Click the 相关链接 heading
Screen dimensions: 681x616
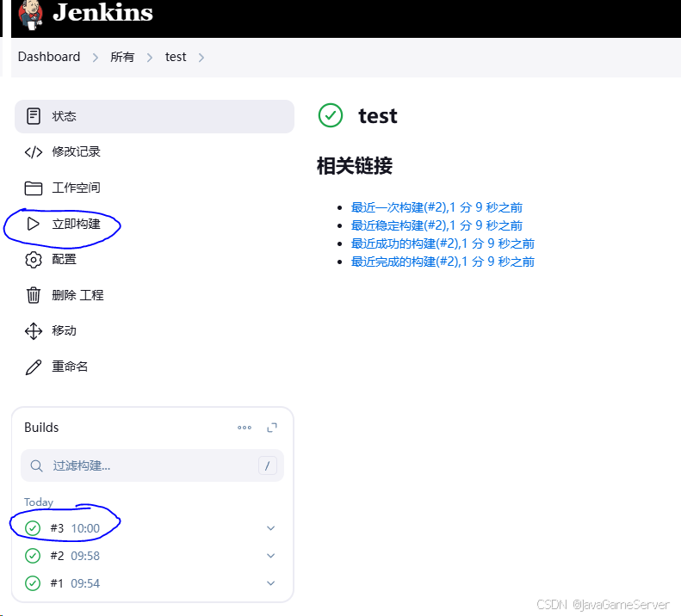coord(355,166)
